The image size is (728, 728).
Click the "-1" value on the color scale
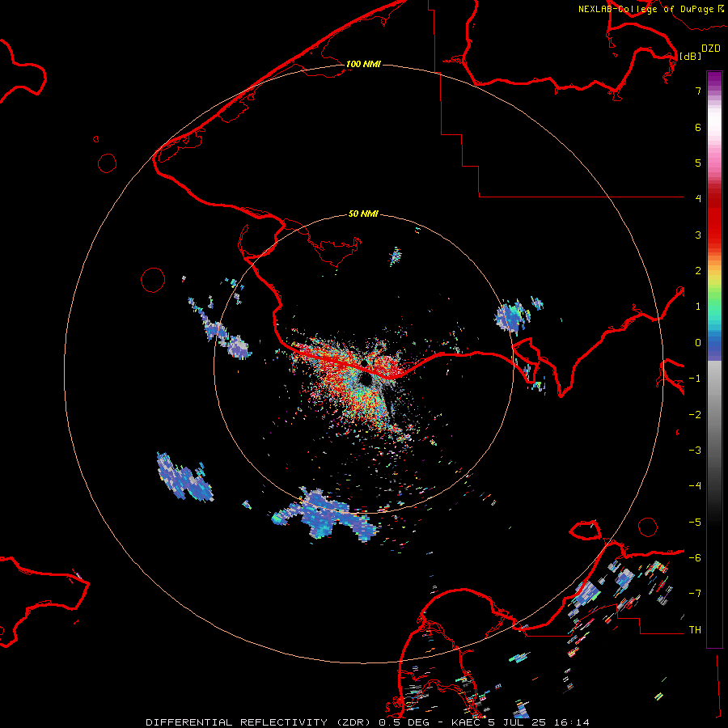click(x=695, y=379)
